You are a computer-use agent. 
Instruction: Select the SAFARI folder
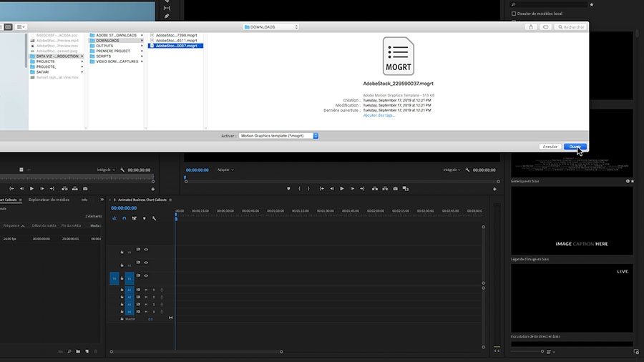(57, 72)
